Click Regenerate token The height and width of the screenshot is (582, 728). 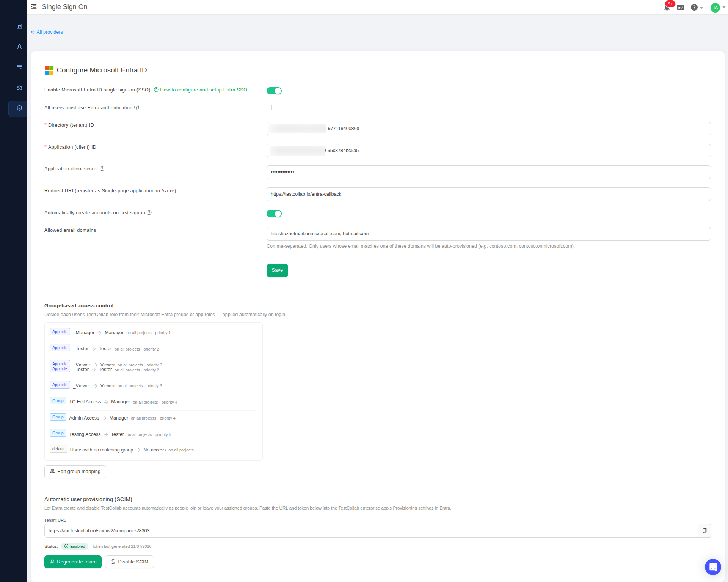tap(73, 562)
